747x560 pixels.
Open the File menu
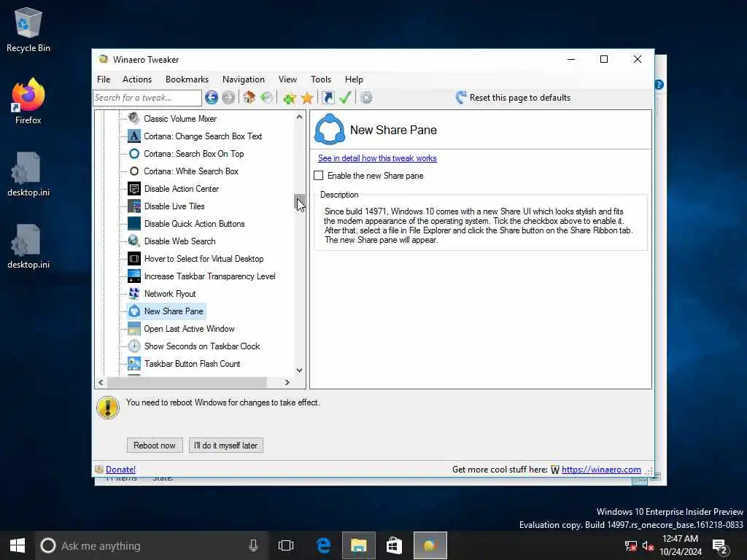(104, 79)
